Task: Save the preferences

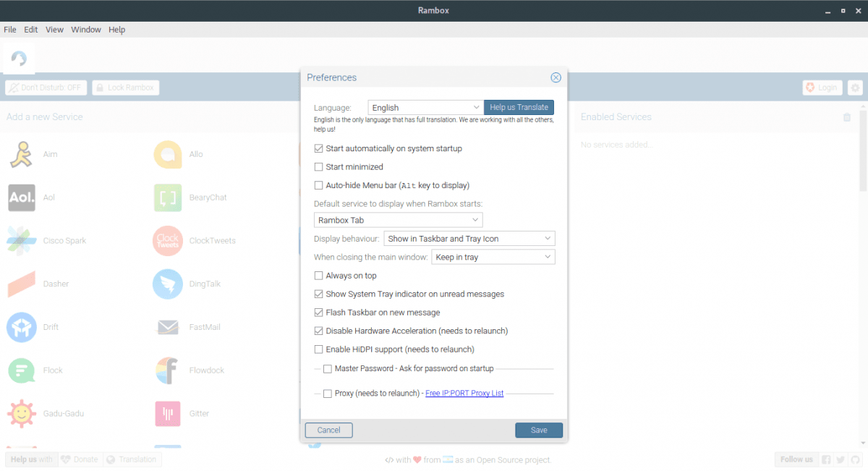Action: [x=539, y=430]
